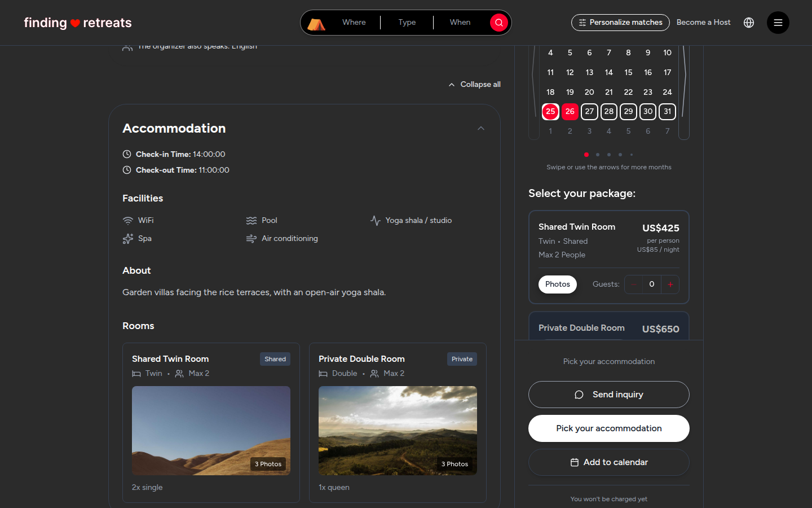Open the Type search dropdown
The width and height of the screenshot is (812, 508).
pyautogui.click(x=407, y=23)
